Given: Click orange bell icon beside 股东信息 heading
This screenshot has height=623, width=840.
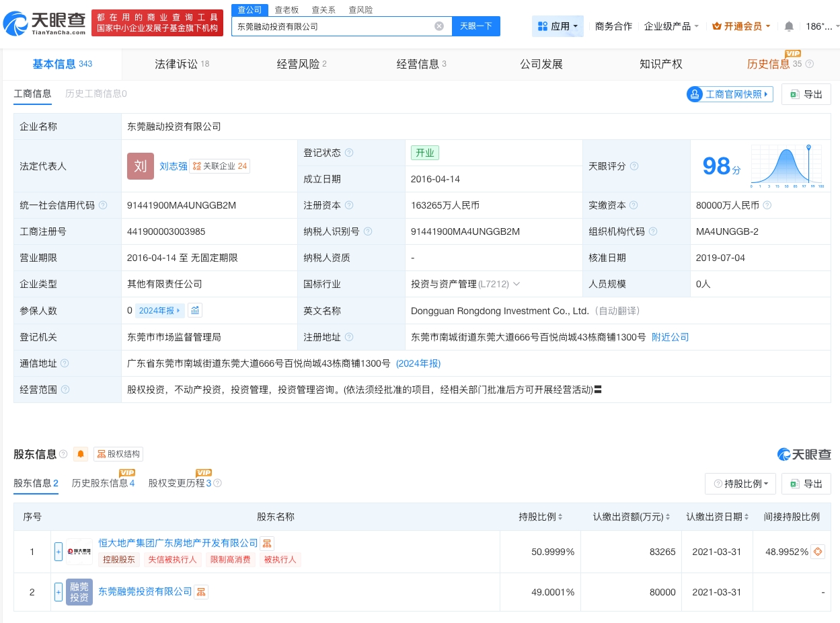Looking at the screenshot, I should pos(81,454).
